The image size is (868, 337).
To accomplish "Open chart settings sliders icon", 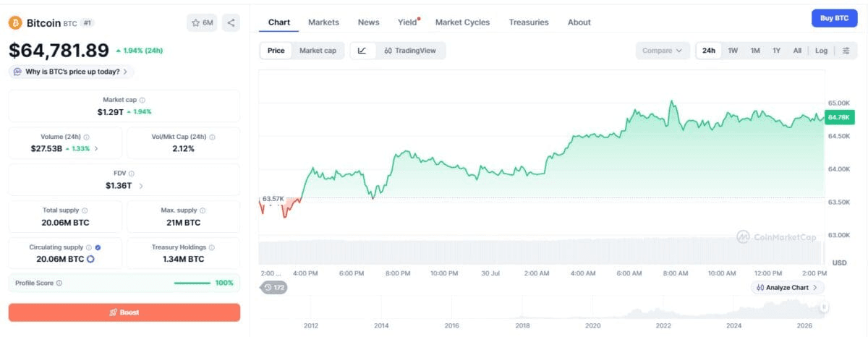I will tap(846, 51).
